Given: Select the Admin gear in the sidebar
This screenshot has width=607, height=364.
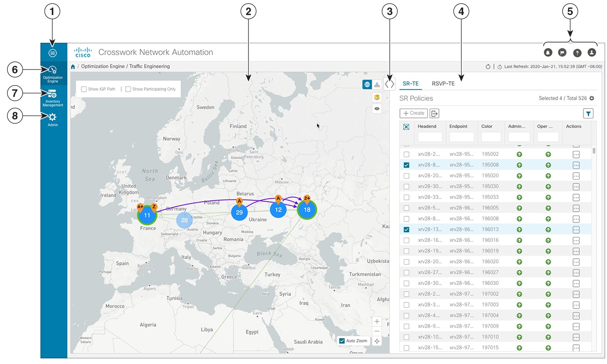Looking at the screenshot, I should click(52, 118).
